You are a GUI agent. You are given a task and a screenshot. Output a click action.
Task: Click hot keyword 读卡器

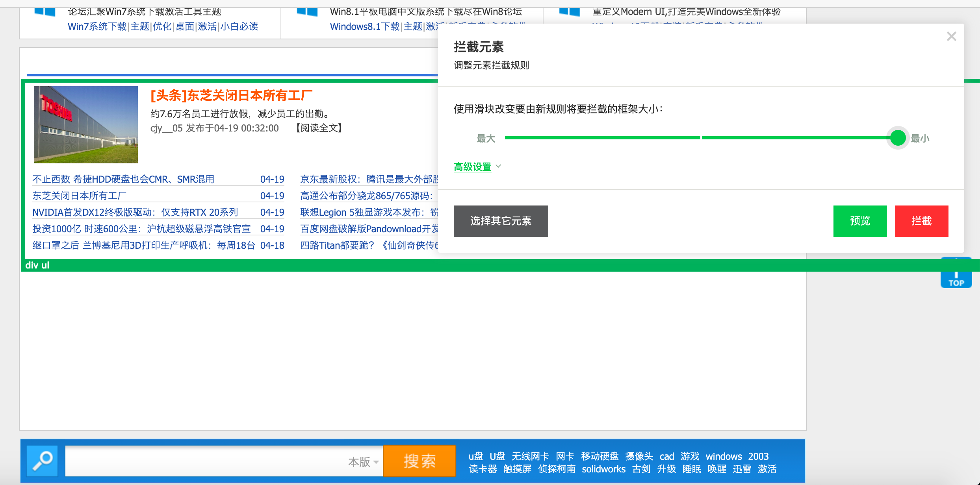(483, 469)
